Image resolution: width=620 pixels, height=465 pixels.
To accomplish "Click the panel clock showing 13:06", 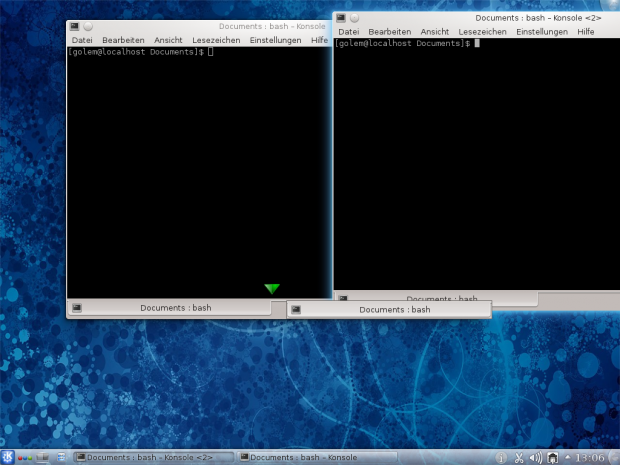I will [590, 458].
